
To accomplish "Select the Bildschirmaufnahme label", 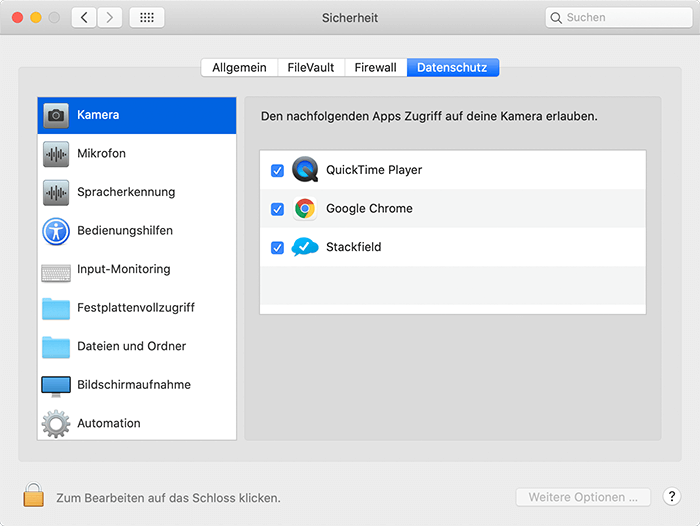I will click(134, 384).
